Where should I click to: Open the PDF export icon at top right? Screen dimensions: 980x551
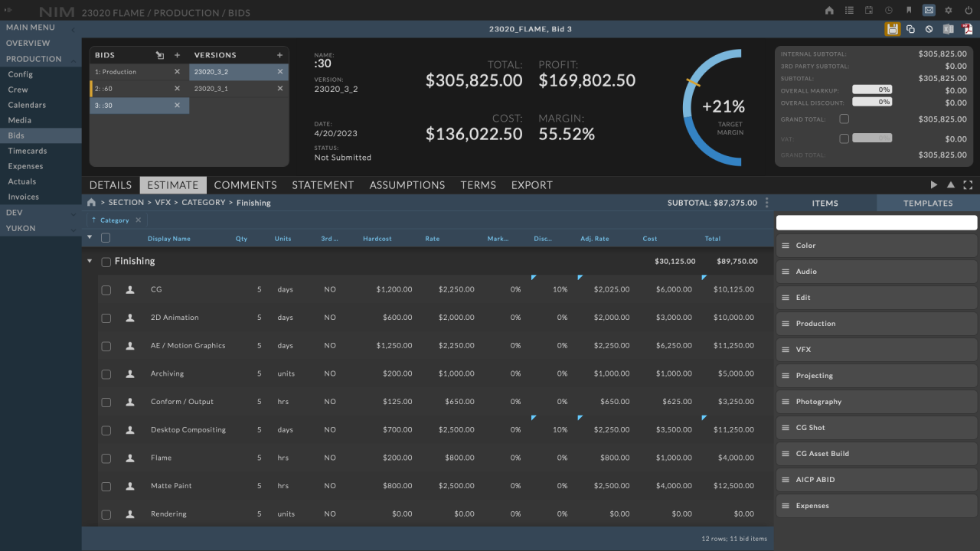(966, 28)
